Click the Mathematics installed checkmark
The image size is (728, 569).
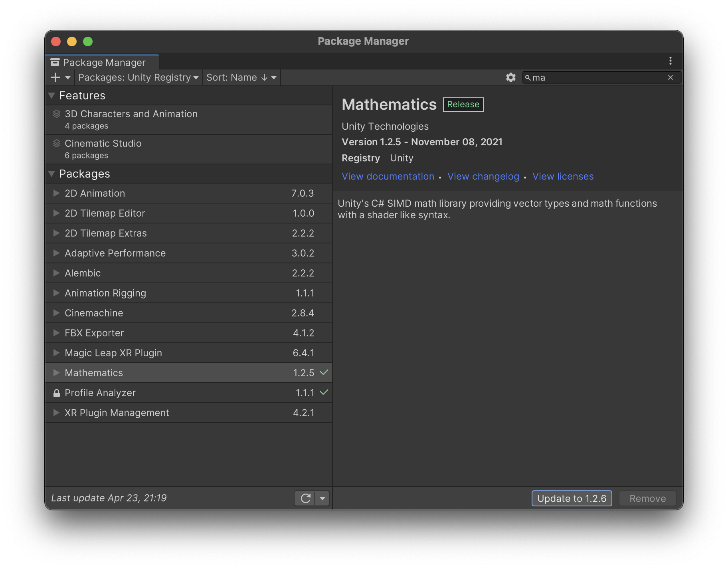coord(324,372)
